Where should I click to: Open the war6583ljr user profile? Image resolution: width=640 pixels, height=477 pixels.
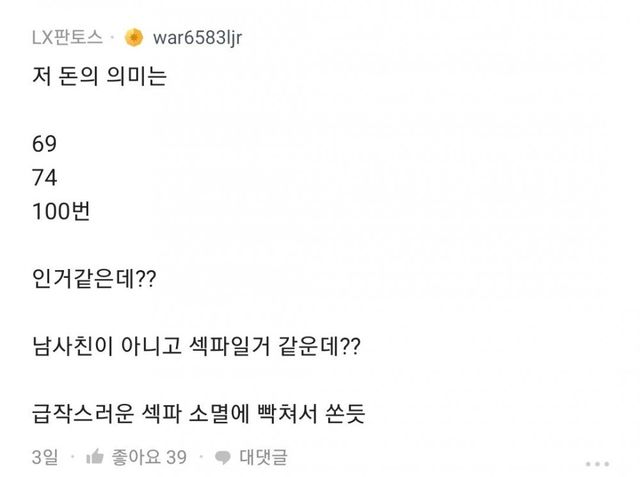click(x=199, y=38)
